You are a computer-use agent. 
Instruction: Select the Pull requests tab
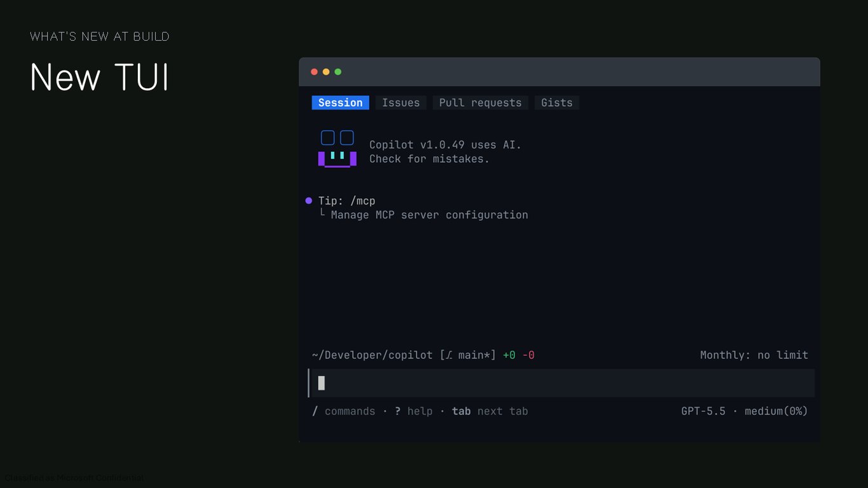click(x=480, y=103)
